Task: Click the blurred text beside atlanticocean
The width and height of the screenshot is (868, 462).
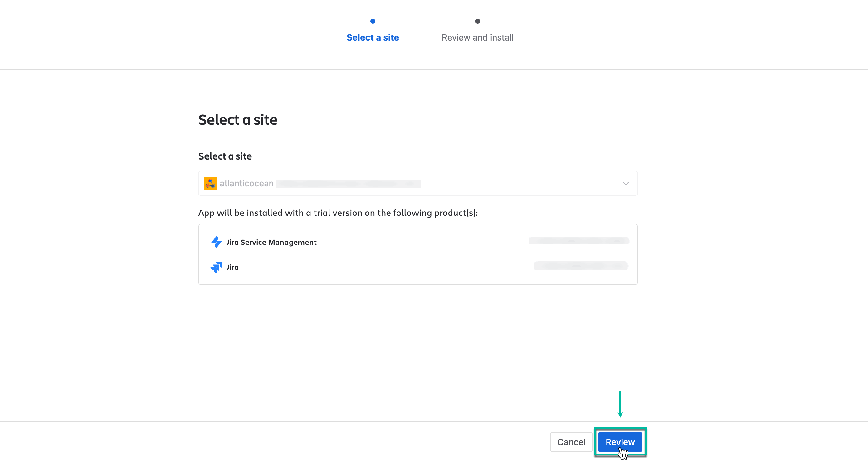Action: tap(349, 184)
